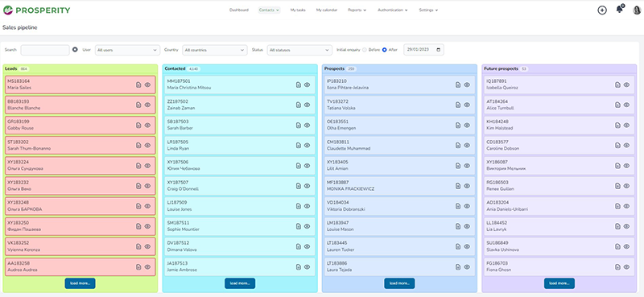Click the 29/01/2023 date field
Viewport: 644px width, 297px height.
point(424,50)
